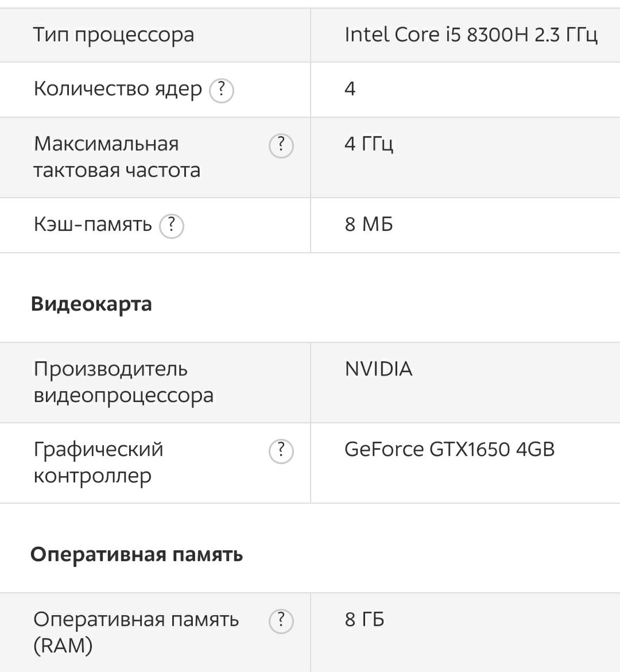
Task: Click the Количество ядер label text
Action: (118, 90)
